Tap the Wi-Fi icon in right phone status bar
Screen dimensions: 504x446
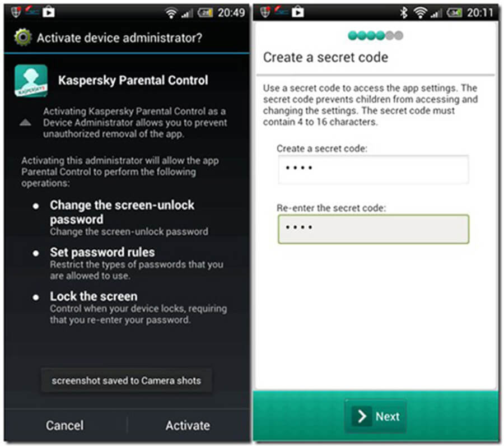(420, 13)
